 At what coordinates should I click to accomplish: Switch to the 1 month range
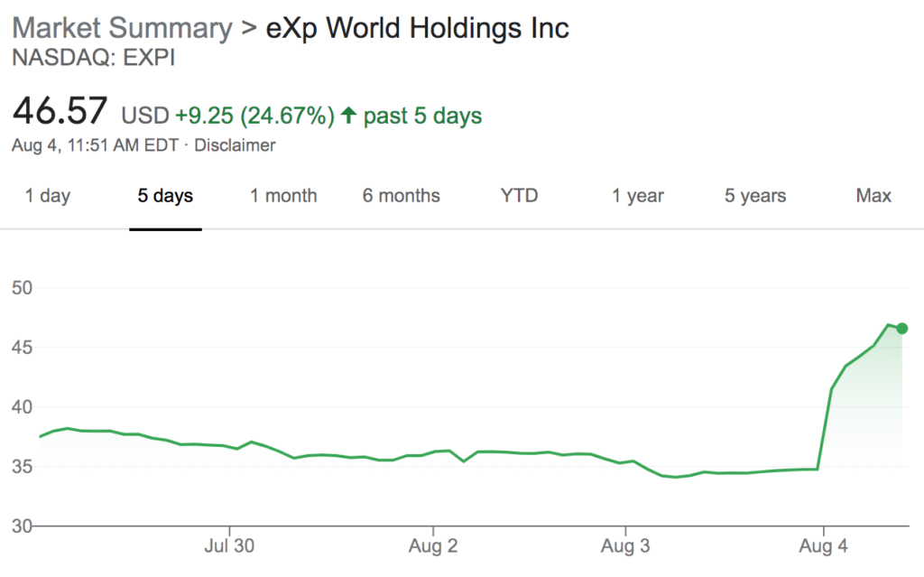tap(283, 196)
